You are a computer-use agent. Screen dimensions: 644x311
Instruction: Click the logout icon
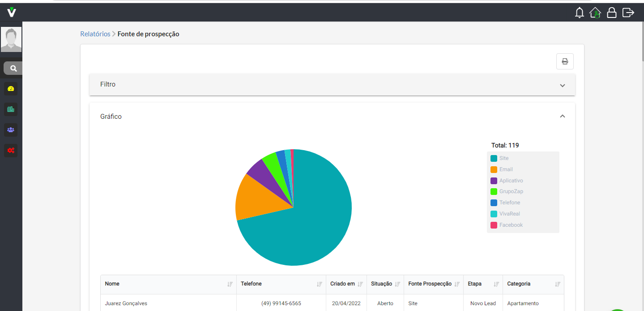tap(628, 13)
